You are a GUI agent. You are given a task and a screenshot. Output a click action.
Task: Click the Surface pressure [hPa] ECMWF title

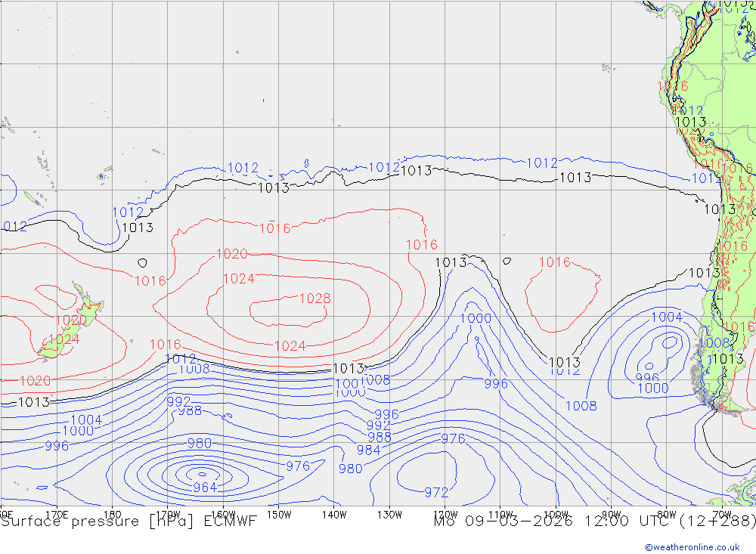click(129, 522)
